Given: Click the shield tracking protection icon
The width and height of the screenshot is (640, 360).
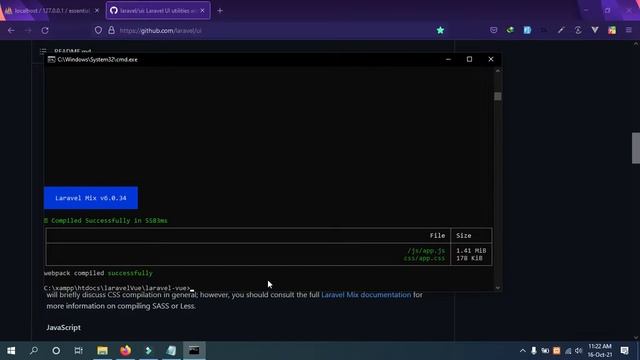Looking at the screenshot, I should (98, 30).
